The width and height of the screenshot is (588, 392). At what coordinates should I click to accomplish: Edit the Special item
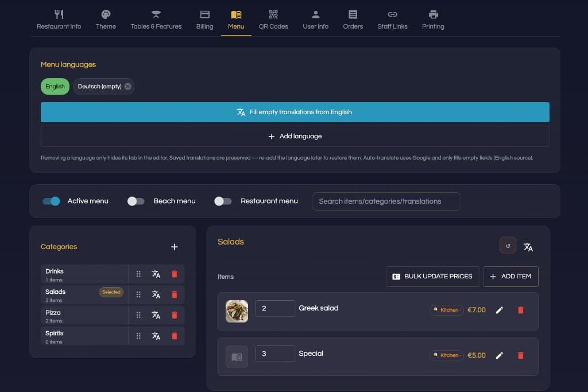(x=500, y=356)
